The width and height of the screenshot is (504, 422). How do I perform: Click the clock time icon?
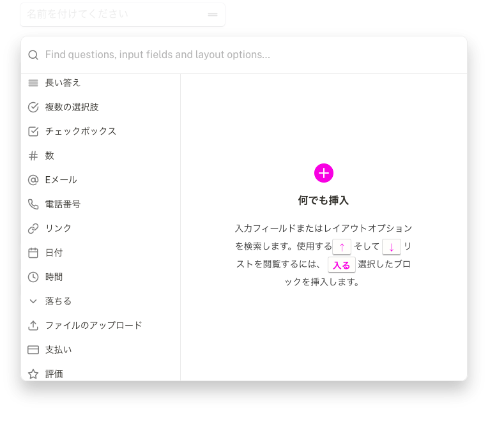[33, 277]
